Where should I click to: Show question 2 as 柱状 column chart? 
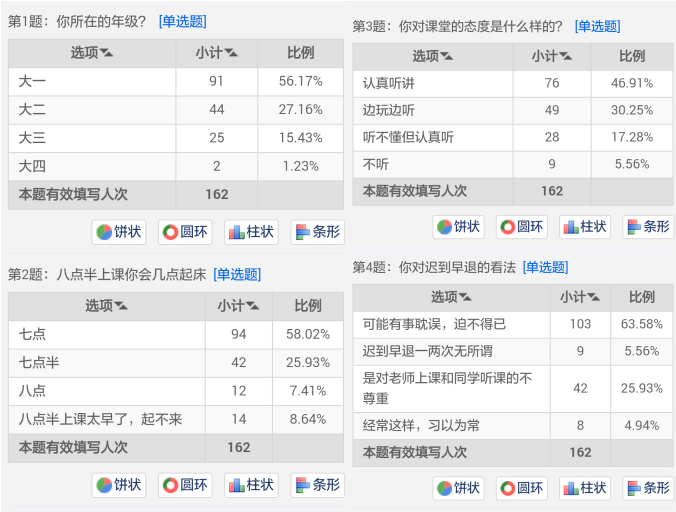(251, 485)
